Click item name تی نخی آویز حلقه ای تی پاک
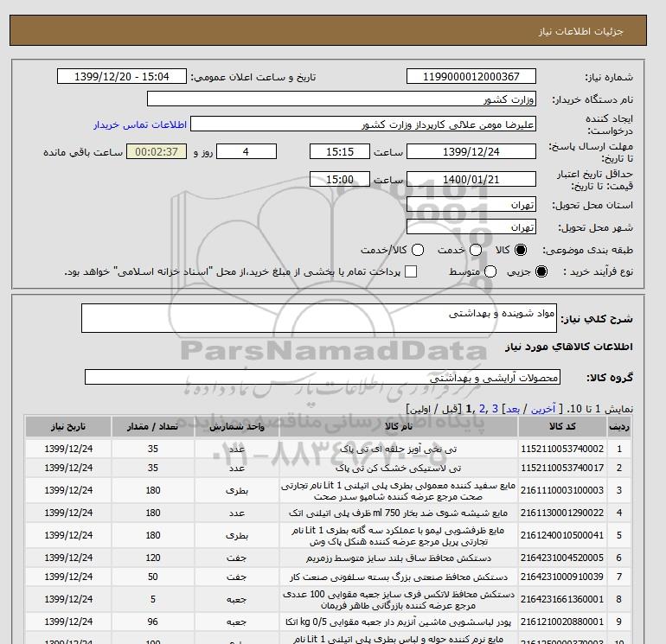This screenshot has width=666, height=644. pyautogui.click(x=399, y=449)
